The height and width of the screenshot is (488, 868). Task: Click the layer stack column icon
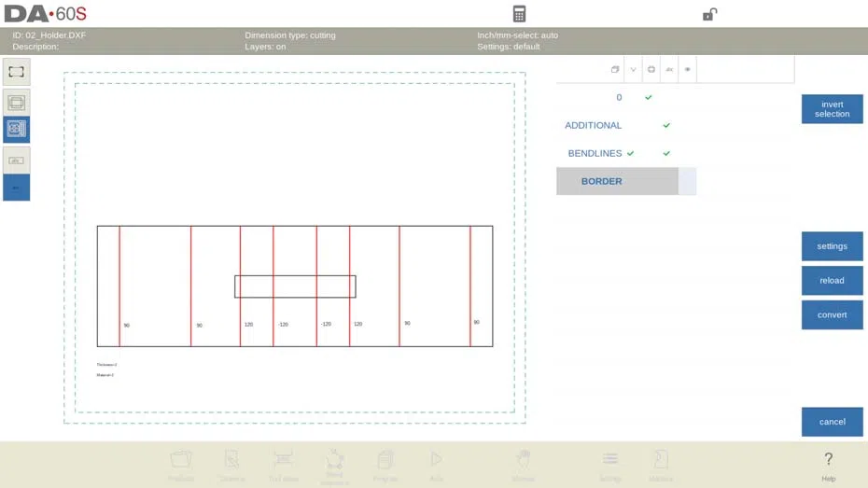click(x=614, y=69)
